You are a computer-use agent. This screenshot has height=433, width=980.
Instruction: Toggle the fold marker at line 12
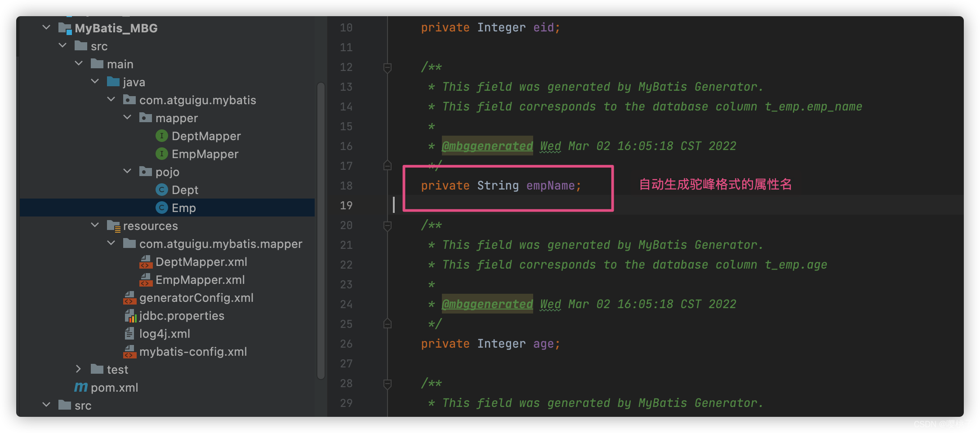tap(387, 67)
